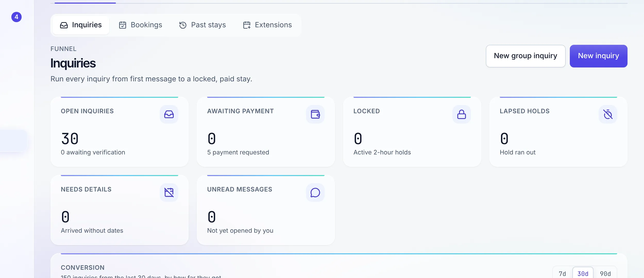Switch to the Bookings tab
Screen dimensions: 644x278
[140, 25]
